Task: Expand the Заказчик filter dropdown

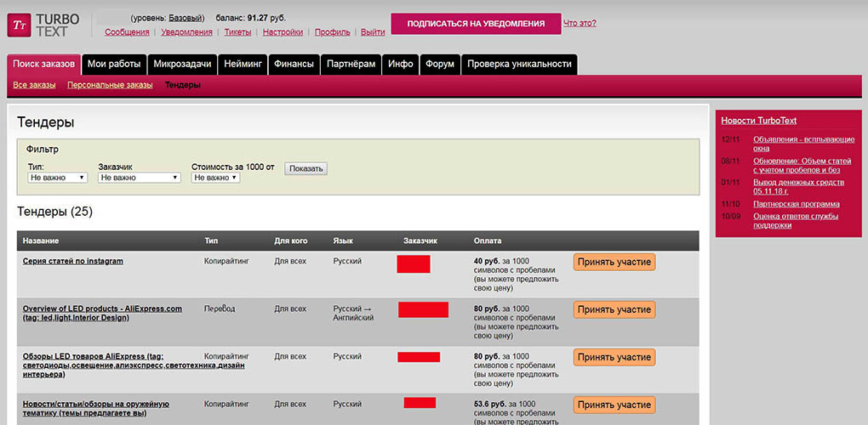Action: click(139, 178)
